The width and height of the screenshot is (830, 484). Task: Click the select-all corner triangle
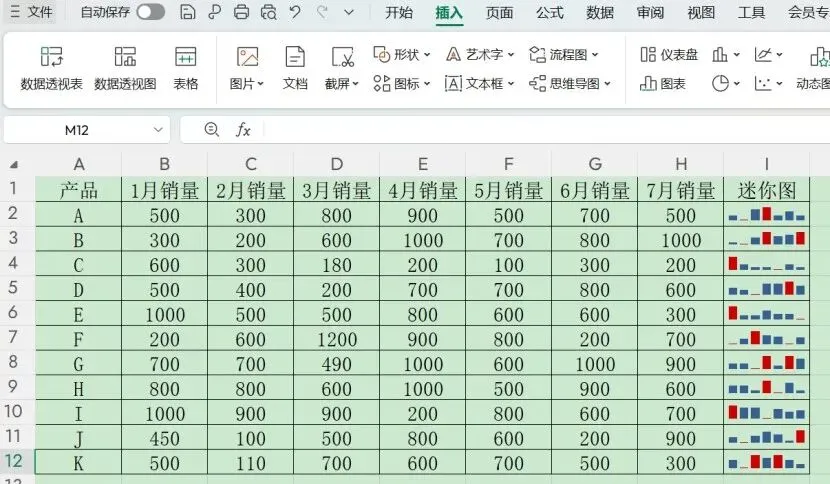pos(14,165)
